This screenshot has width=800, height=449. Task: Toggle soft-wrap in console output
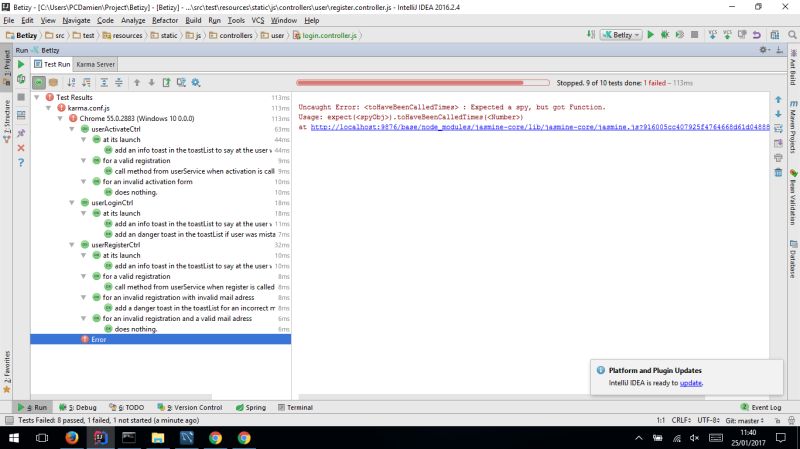(778, 129)
